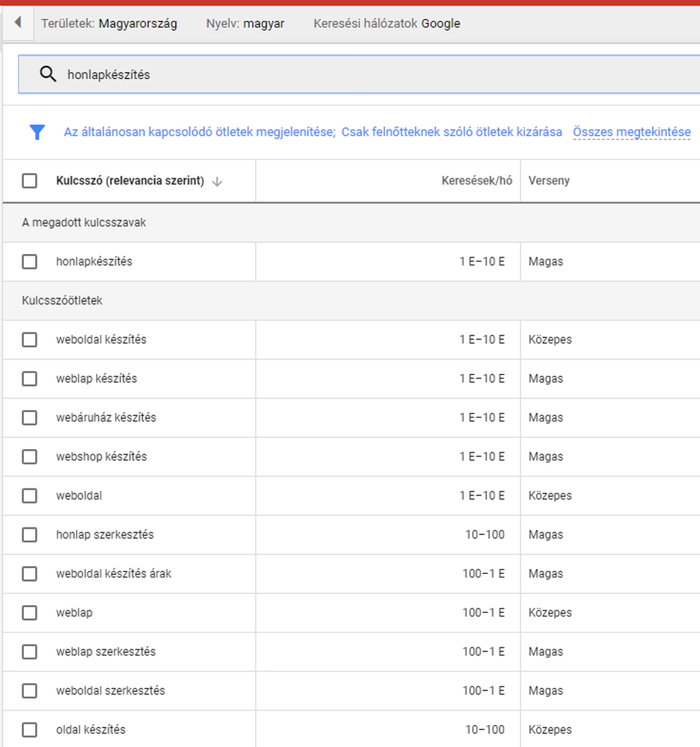Viewport: 700px width, 747px height.
Task: Open 'Csak felnőtteknek szóló ötletek kizárása' filter
Action: 452,132
